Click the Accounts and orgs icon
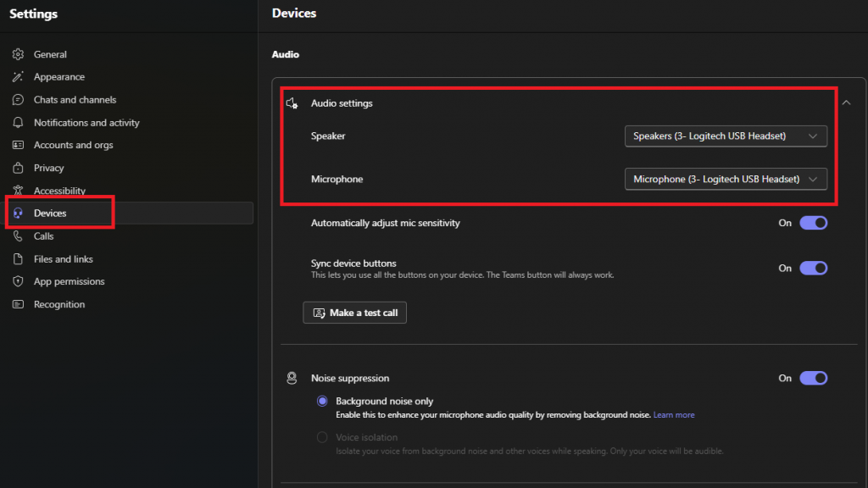Screen dimensions: 868x488 pyautogui.click(x=18, y=146)
